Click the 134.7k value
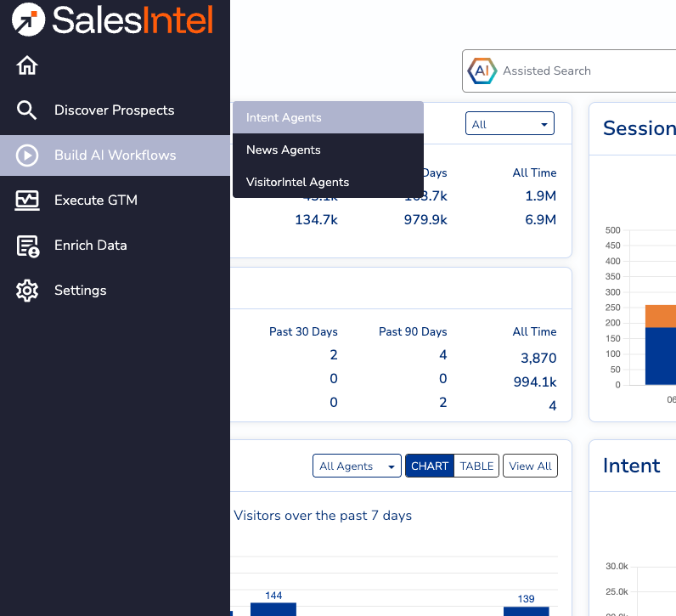This screenshot has height=616, width=676. point(317,219)
